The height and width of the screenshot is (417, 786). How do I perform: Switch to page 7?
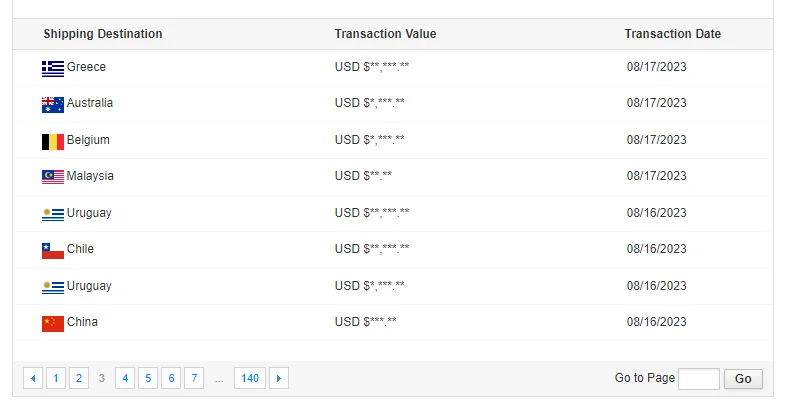click(194, 378)
